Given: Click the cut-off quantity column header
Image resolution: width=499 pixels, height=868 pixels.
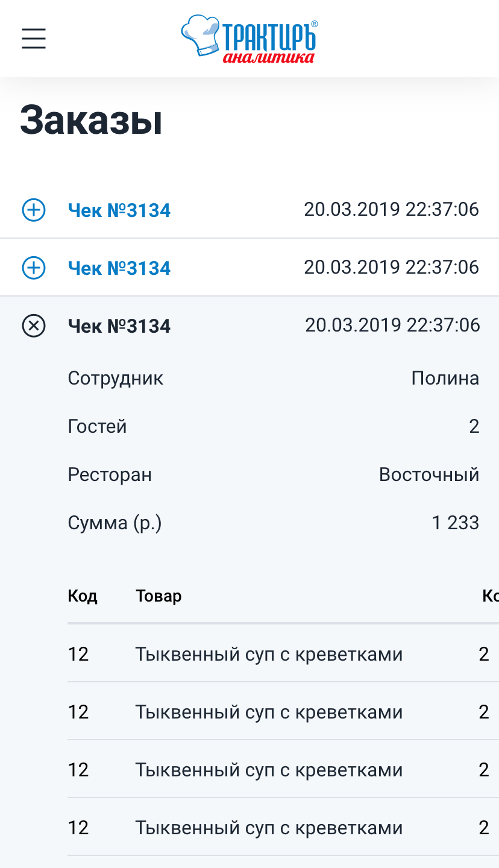Looking at the screenshot, I should 490,596.
